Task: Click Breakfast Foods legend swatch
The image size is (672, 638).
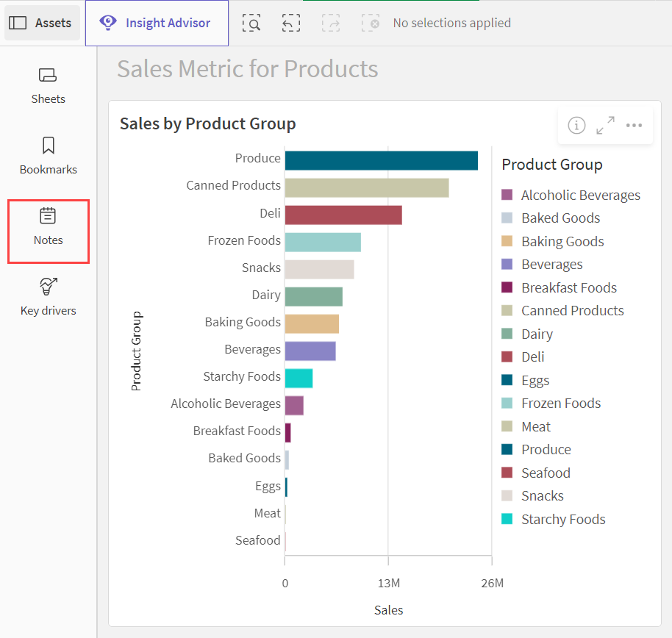Action: pyautogui.click(x=507, y=287)
